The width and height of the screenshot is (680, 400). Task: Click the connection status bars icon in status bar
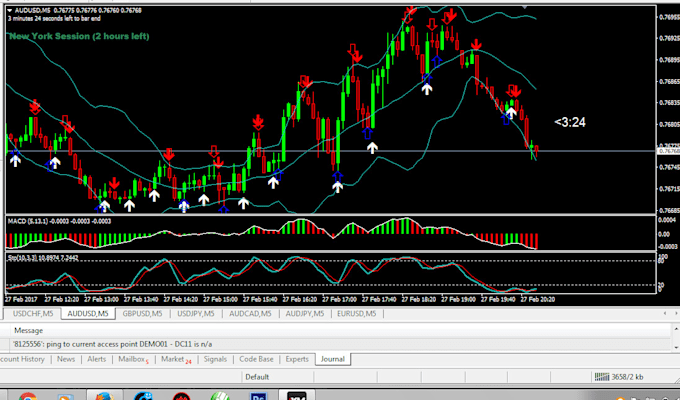(x=602, y=377)
